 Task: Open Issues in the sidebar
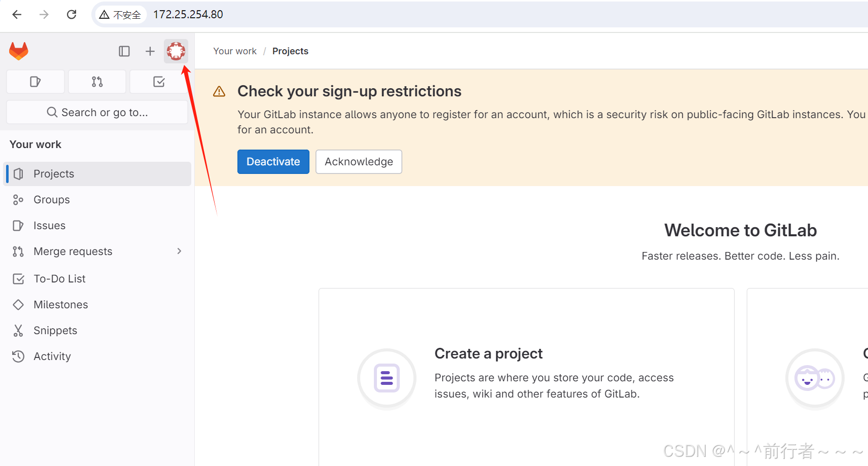tap(98, 226)
